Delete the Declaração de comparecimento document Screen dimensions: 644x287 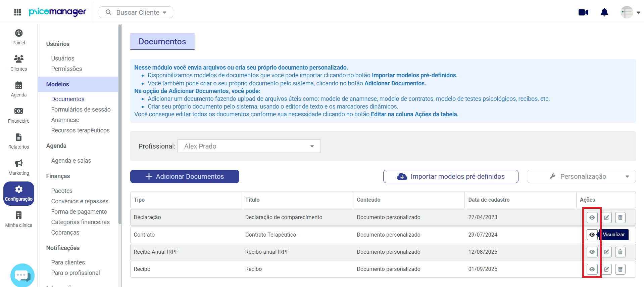[x=620, y=217]
